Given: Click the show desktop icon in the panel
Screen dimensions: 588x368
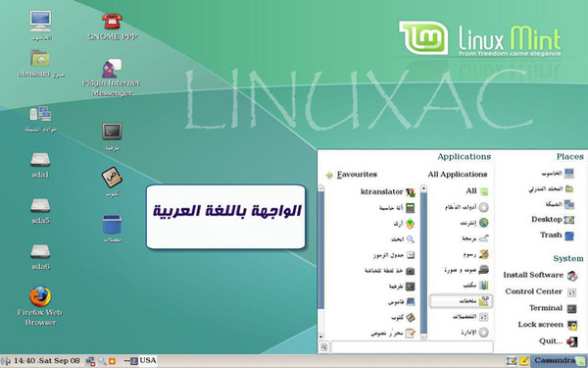Looking at the screenshot, I should point(512,361).
